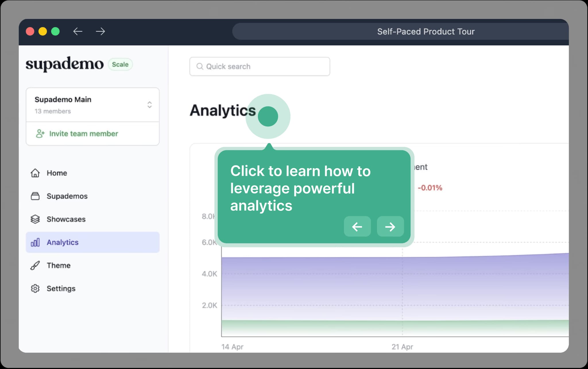This screenshot has width=588, height=369.
Task: Open the Showcases menu item
Action: [x=66, y=219]
